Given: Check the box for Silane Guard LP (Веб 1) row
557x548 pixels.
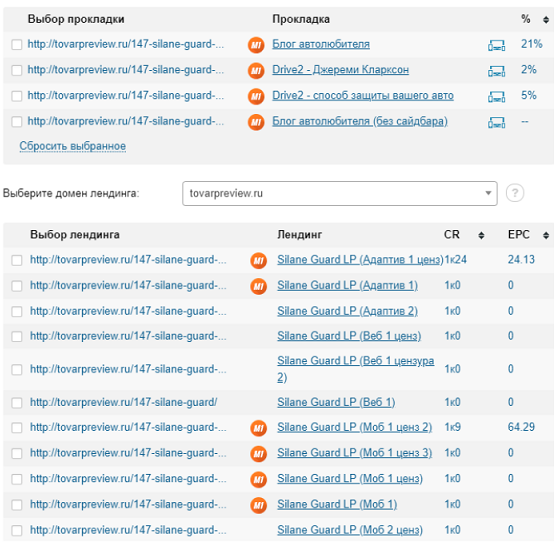Looking at the screenshot, I should click(17, 403).
